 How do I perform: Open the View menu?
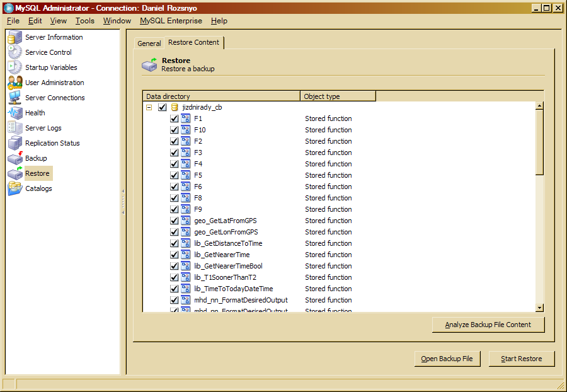(58, 21)
